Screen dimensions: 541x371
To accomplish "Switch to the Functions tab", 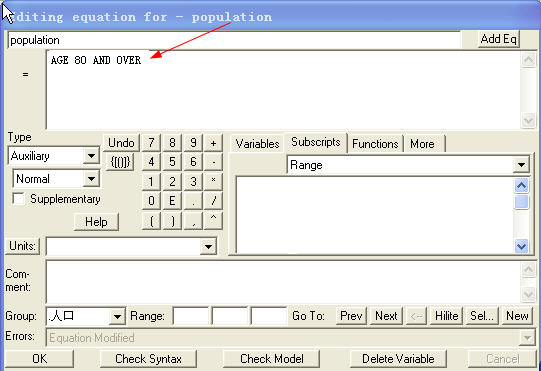I will [375, 144].
